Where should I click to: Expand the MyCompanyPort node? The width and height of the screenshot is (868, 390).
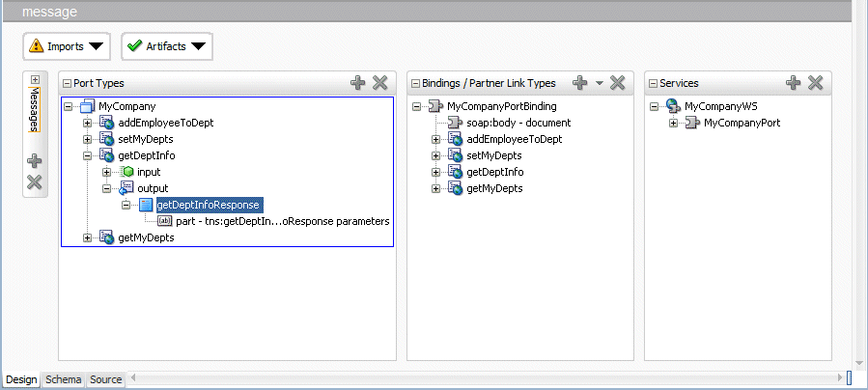coord(674,123)
